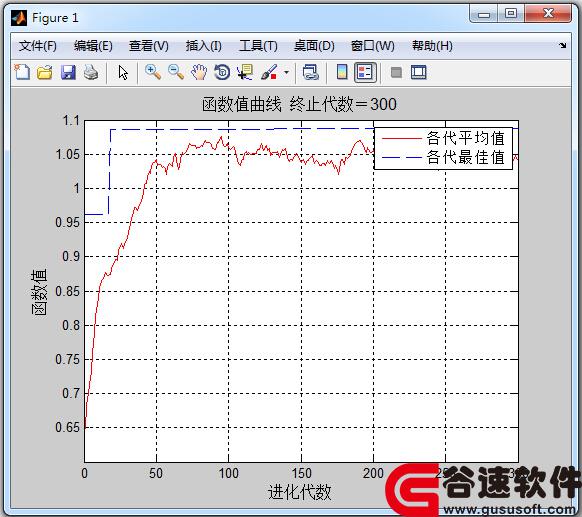Activate the Zoom Out magnifier tool
The height and width of the screenshot is (517, 582).
[176, 72]
